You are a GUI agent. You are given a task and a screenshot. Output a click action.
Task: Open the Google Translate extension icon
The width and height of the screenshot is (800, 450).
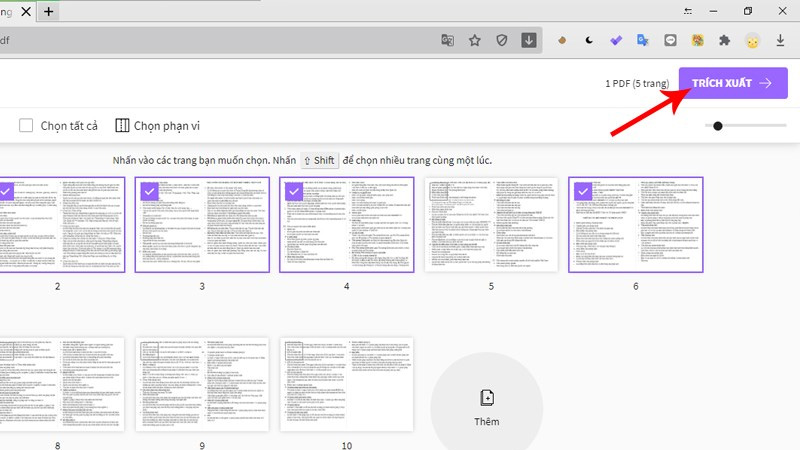(643, 40)
